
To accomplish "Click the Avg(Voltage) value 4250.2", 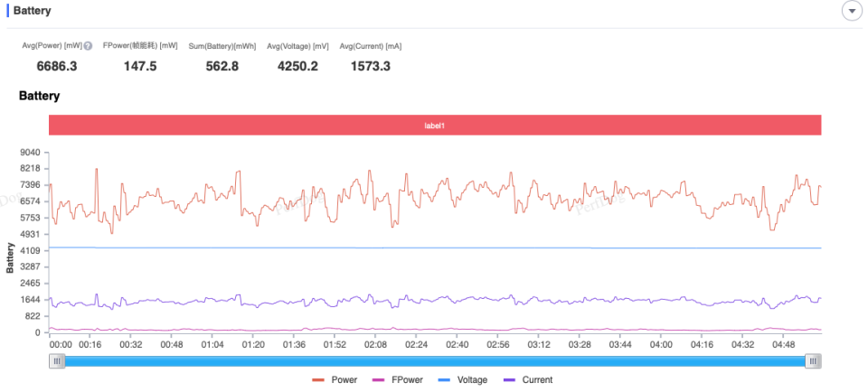I will tap(297, 67).
